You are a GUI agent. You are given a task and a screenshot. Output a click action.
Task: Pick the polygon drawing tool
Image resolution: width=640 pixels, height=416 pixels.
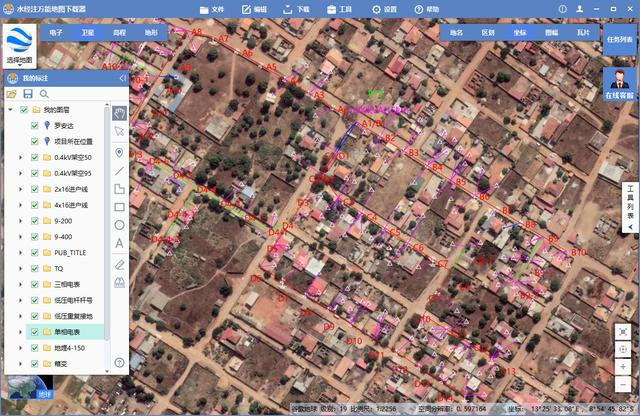pyautogui.click(x=119, y=189)
